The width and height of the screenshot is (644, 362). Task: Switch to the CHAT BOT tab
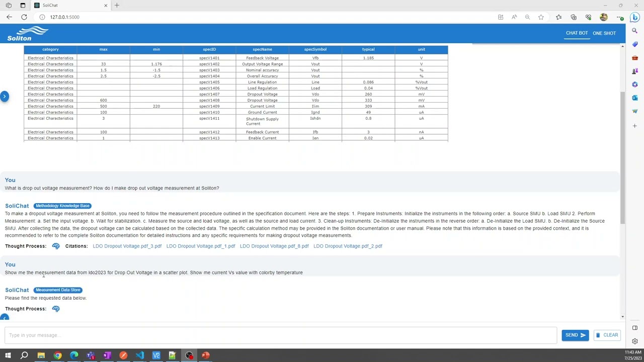(577, 33)
